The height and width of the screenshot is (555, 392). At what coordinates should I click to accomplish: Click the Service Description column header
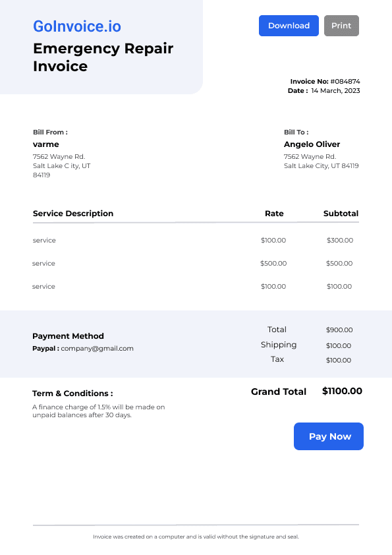click(73, 214)
